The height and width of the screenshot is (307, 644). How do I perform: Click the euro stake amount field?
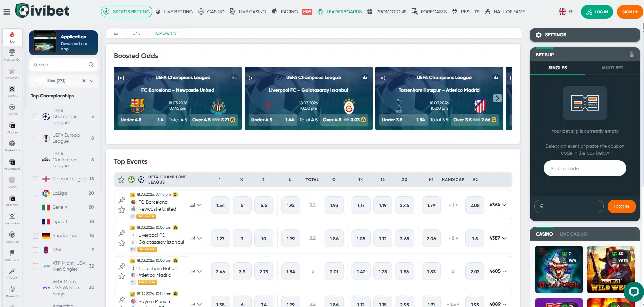pyautogui.click(x=569, y=206)
